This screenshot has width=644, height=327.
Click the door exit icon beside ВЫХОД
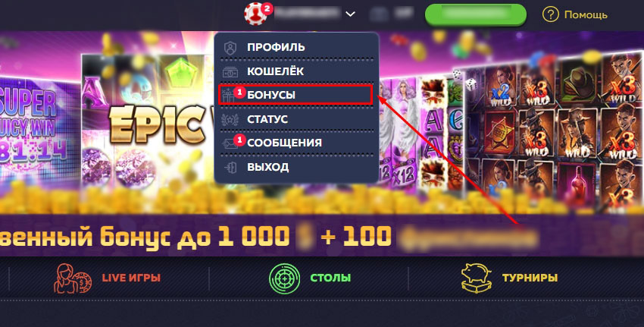[230, 168]
